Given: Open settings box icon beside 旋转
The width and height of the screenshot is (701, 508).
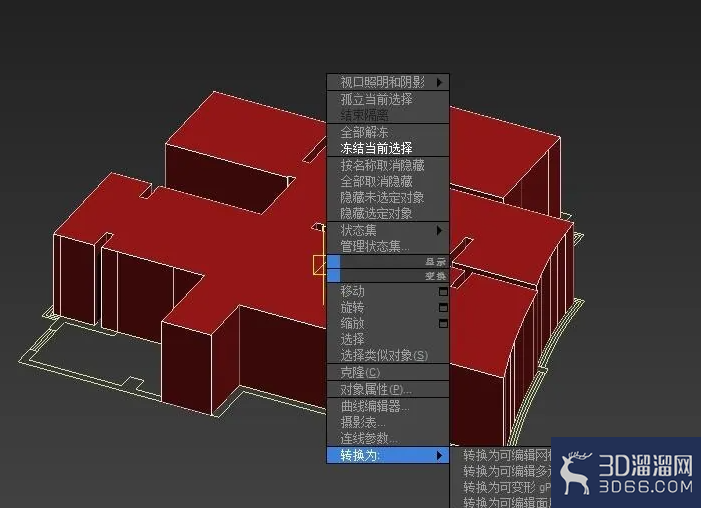Looking at the screenshot, I should [443, 308].
